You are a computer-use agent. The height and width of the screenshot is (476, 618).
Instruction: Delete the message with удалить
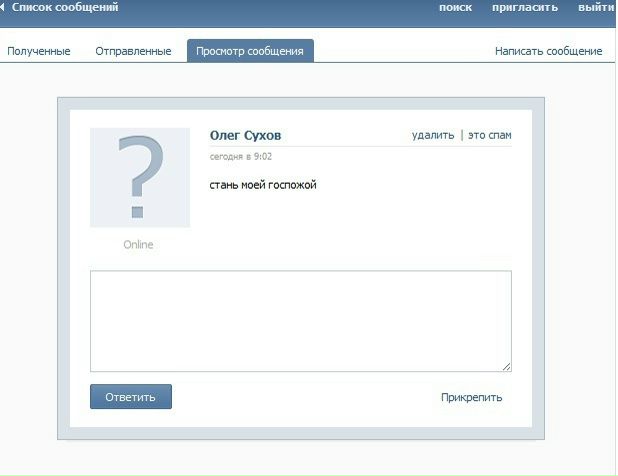coord(432,136)
